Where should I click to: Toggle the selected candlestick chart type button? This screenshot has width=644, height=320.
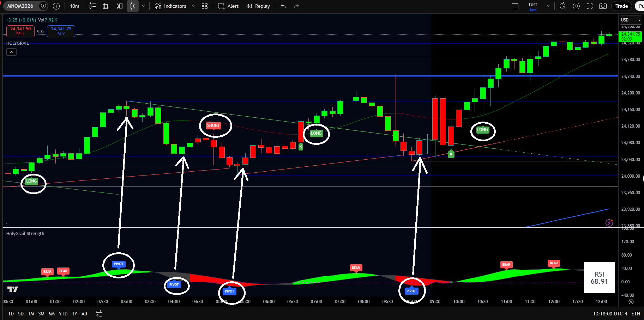[133, 6]
